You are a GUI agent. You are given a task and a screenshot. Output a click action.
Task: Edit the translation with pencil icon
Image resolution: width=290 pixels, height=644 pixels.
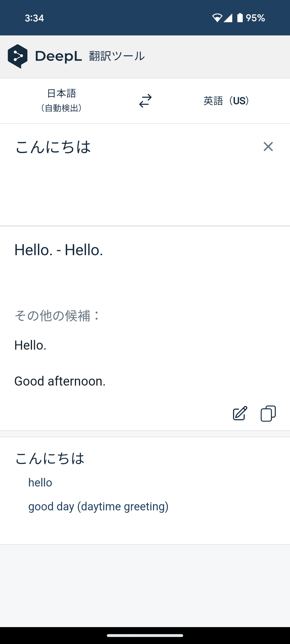click(x=240, y=413)
